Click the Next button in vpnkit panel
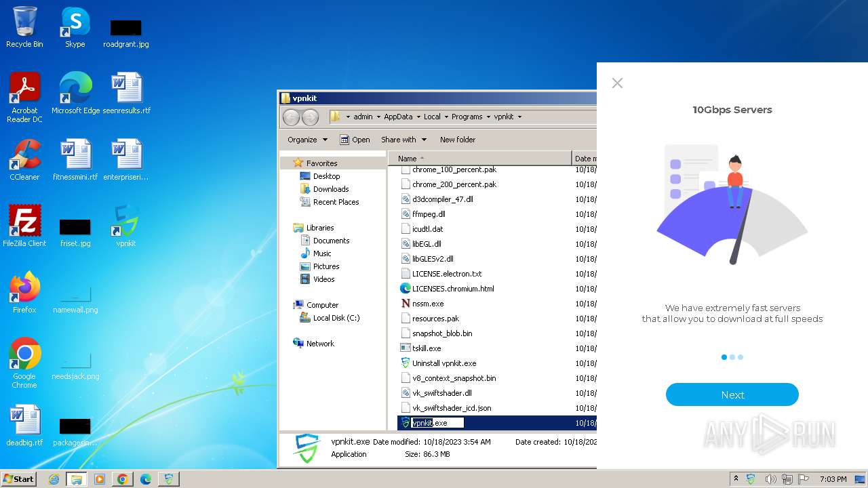868x488 pixels. (x=732, y=394)
